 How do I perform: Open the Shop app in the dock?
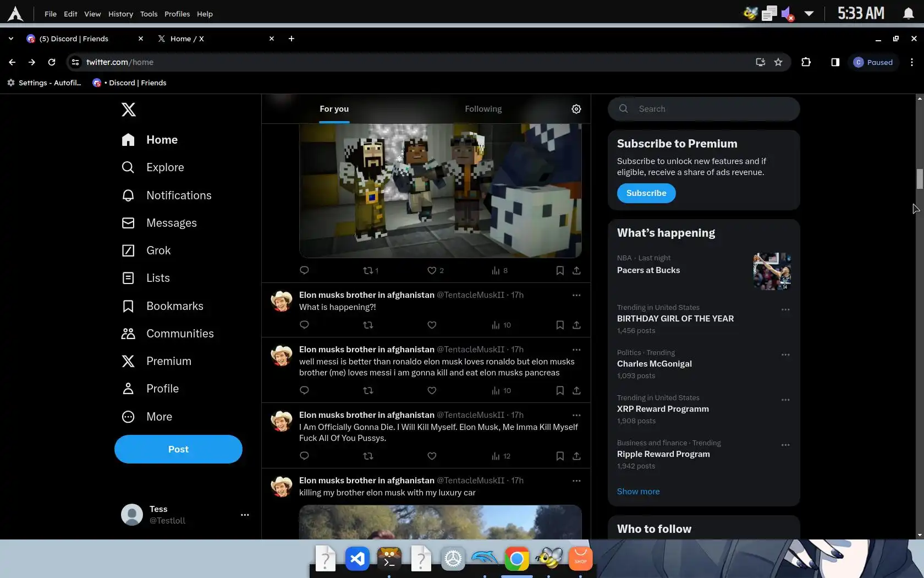[580, 559]
